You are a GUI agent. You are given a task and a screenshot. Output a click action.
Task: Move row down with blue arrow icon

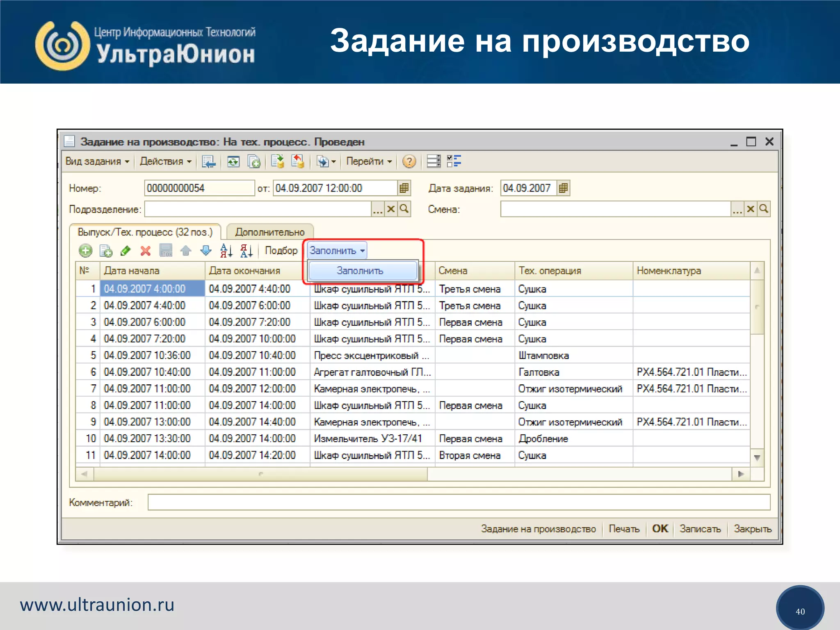coord(205,251)
